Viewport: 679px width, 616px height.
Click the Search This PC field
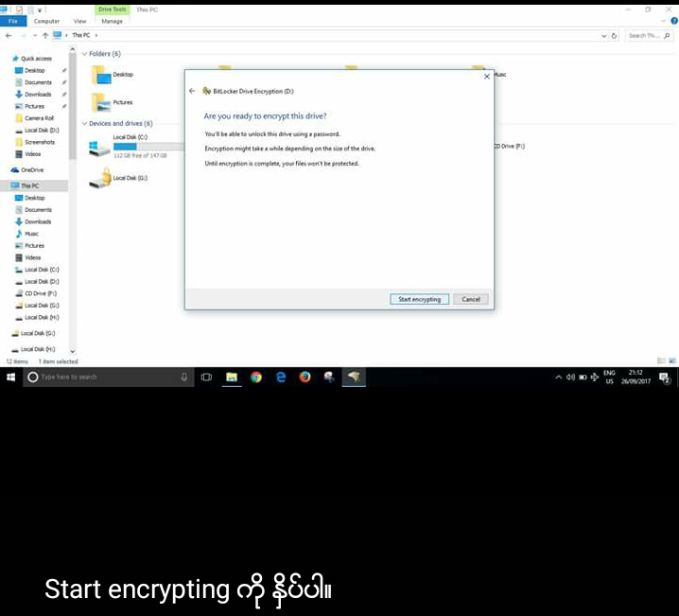click(649, 36)
